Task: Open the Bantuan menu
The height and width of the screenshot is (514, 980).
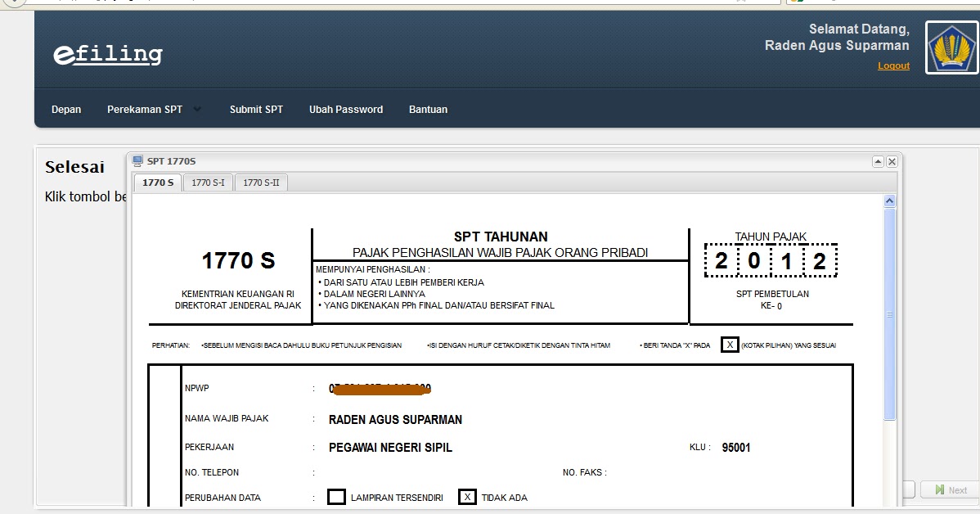Action: click(428, 110)
